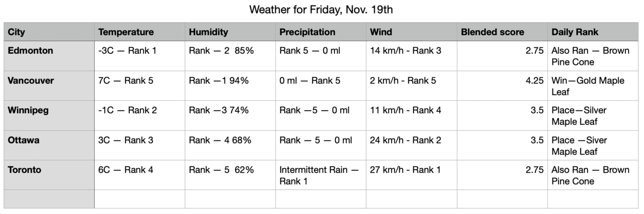This screenshot has height=214, width=644.
Task: Click Winnipeg's 'Place—Silver Maple Leaf' cell
Action: [x=593, y=116]
